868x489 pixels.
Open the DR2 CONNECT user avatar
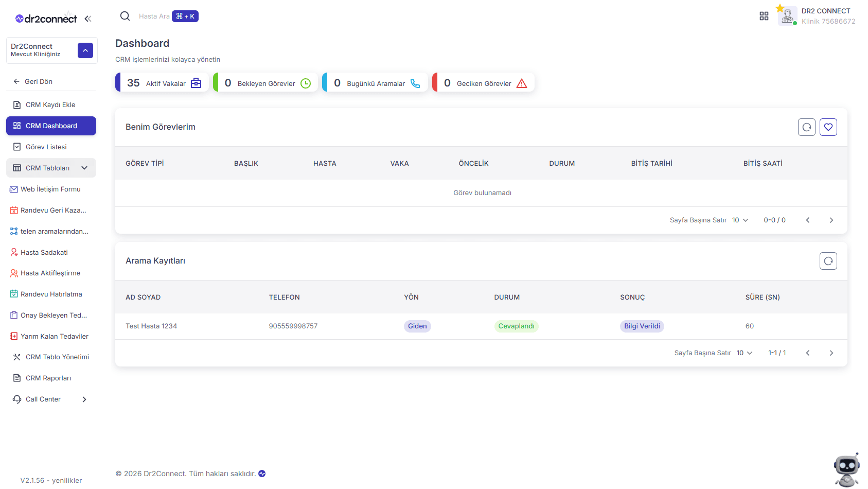[787, 16]
